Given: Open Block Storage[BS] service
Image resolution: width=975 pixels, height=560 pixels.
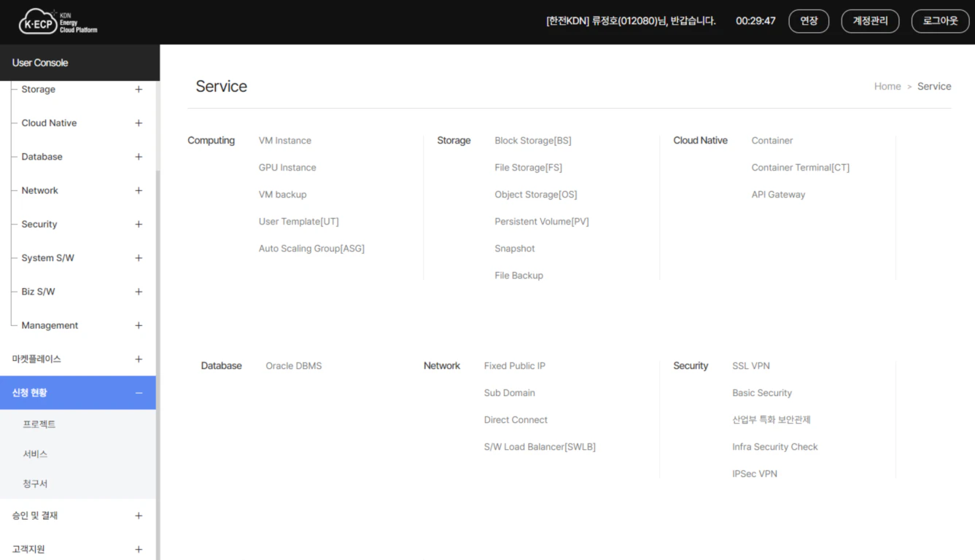Looking at the screenshot, I should pyautogui.click(x=533, y=141).
